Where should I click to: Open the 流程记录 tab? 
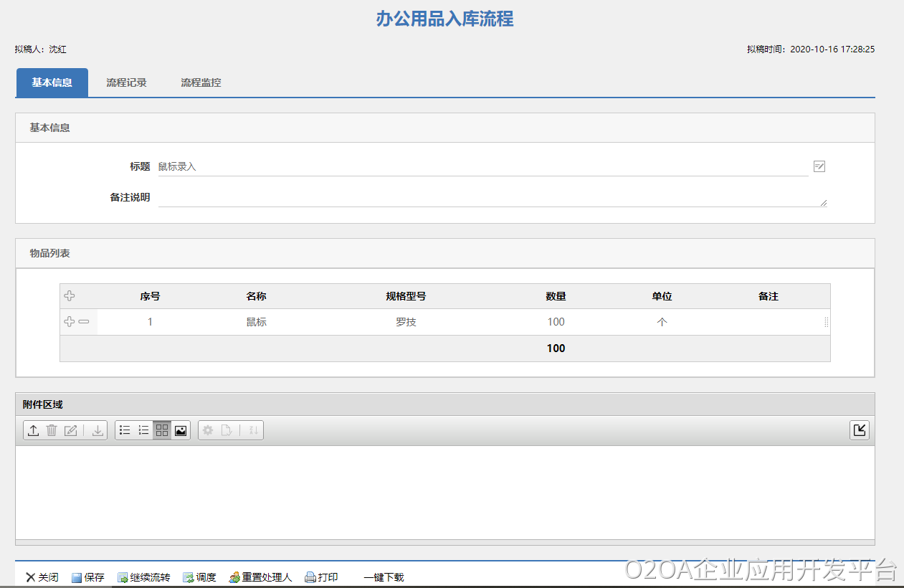(126, 82)
